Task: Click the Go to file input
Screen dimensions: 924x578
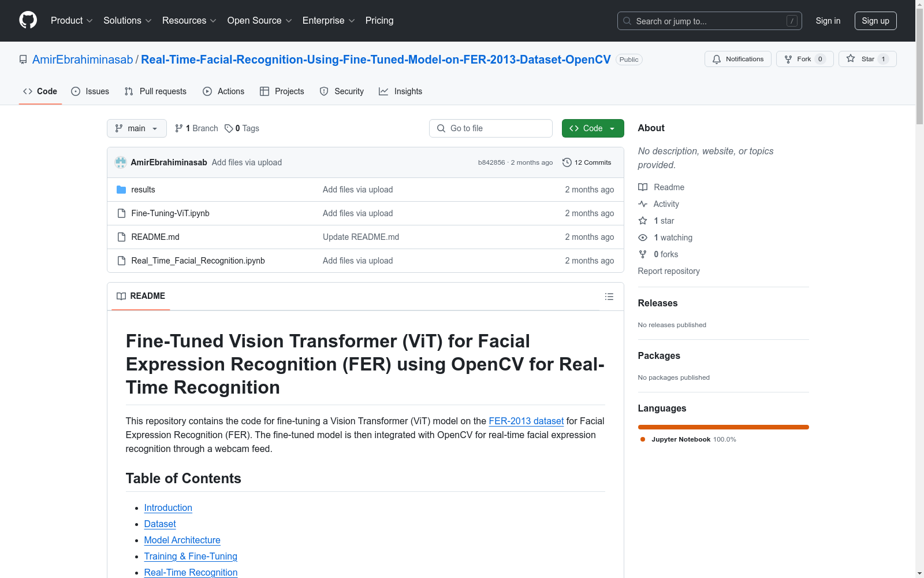Action: click(x=491, y=128)
